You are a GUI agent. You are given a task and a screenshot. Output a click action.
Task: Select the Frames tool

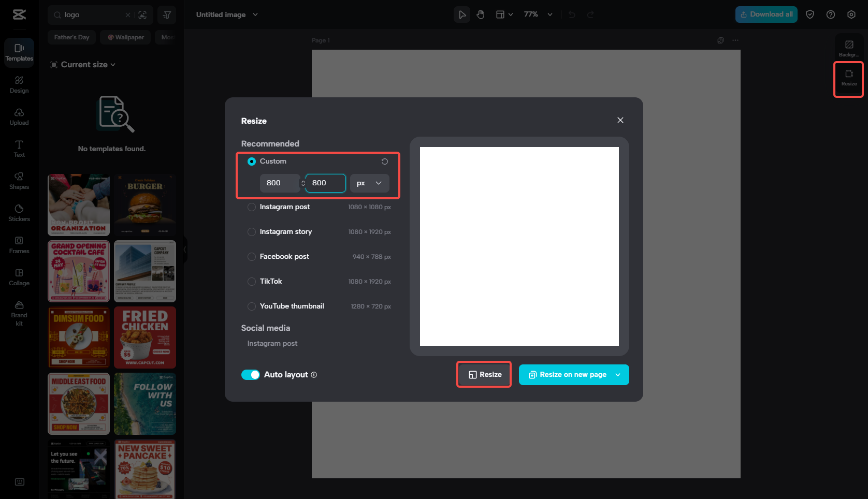pyautogui.click(x=19, y=245)
